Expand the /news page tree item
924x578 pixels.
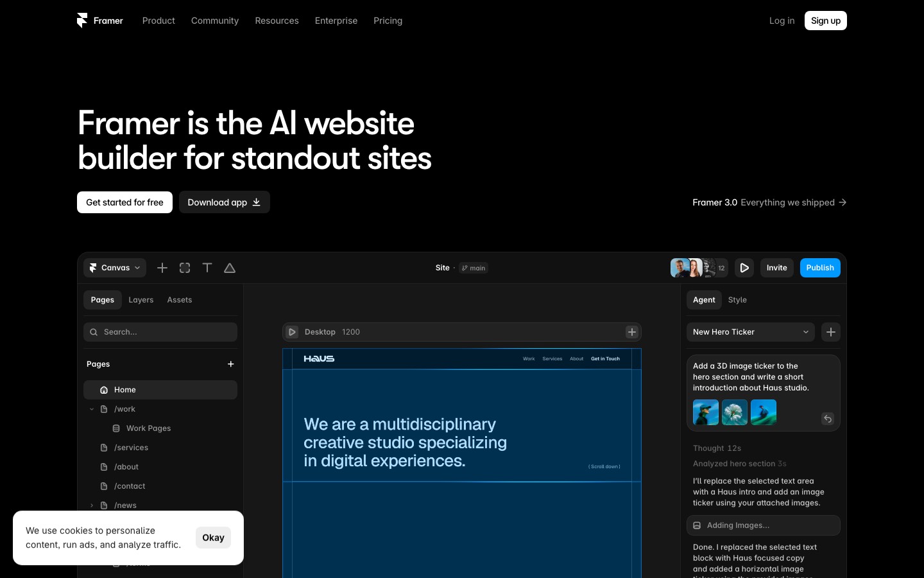coord(92,505)
